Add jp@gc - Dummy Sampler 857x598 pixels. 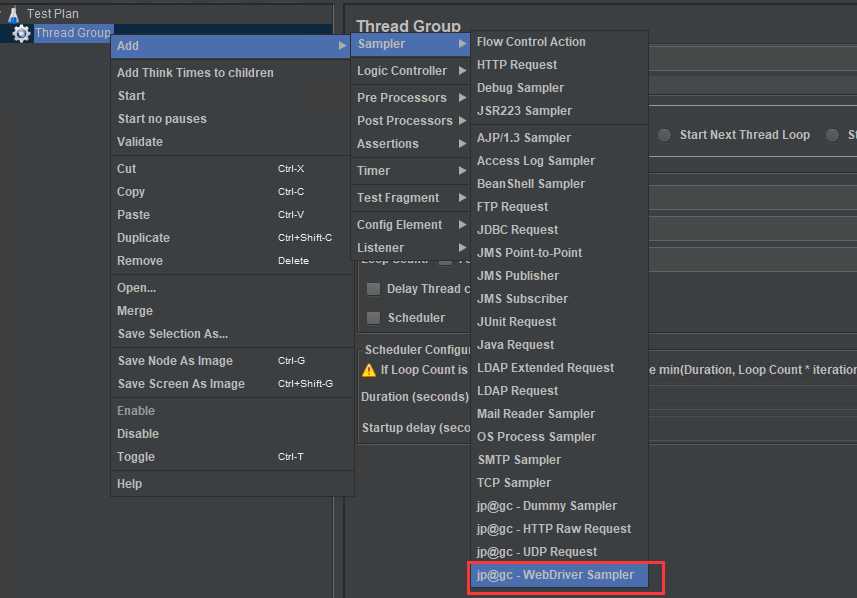click(x=560, y=505)
